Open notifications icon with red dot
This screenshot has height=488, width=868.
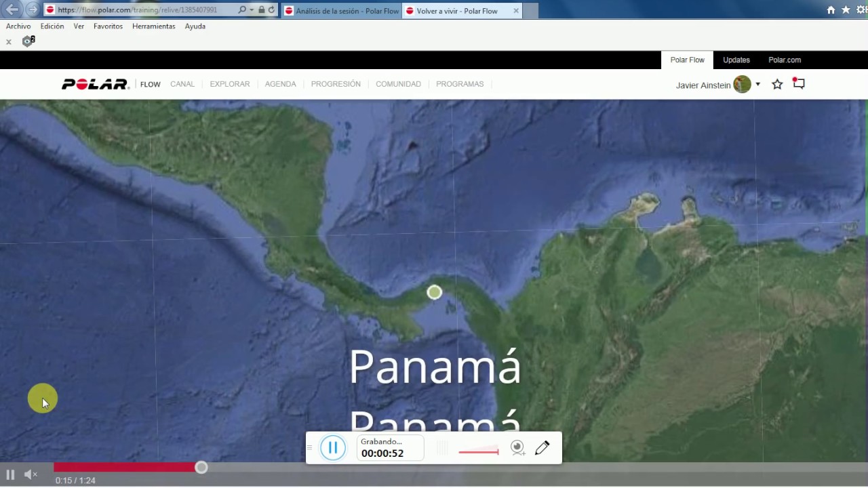pyautogui.click(x=799, y=83)
